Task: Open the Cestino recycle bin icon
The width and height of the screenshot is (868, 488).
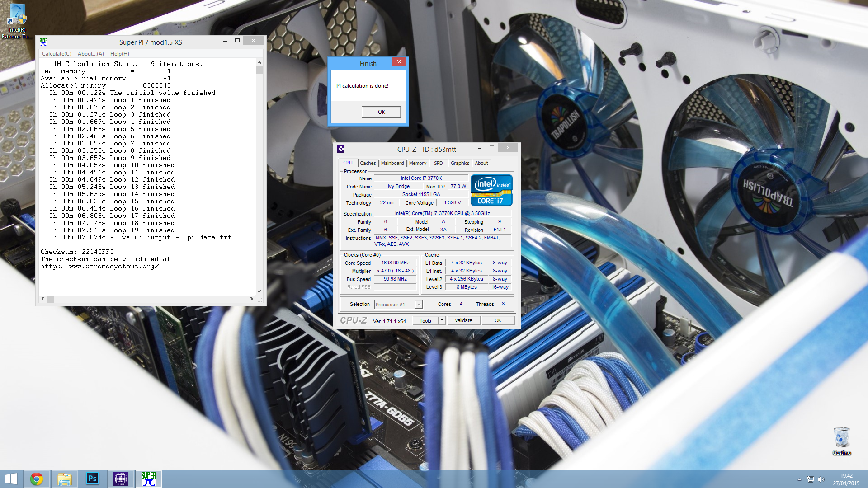Action: click(842, 441)
